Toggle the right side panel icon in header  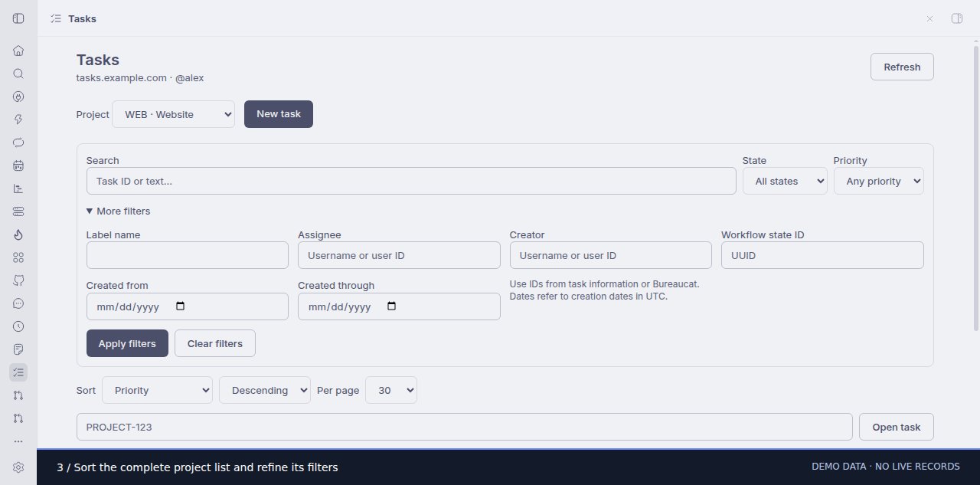(x=956, y=18)
